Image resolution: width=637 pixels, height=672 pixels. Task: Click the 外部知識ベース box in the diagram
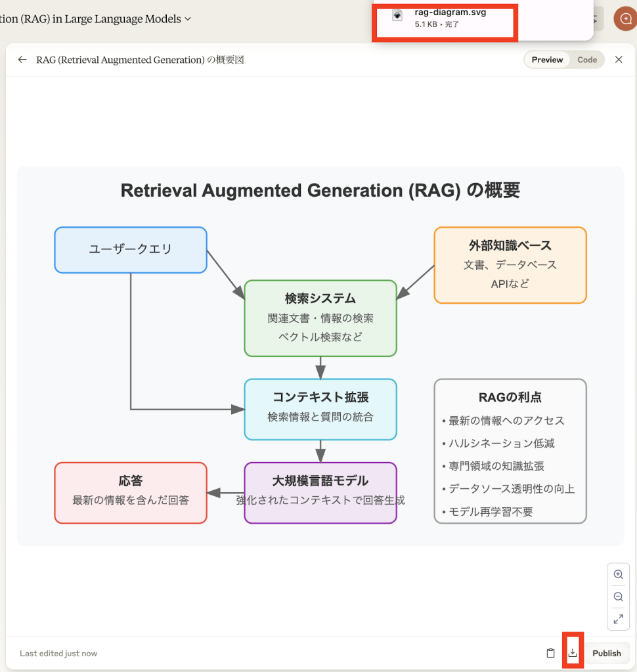tap(510, 265)
